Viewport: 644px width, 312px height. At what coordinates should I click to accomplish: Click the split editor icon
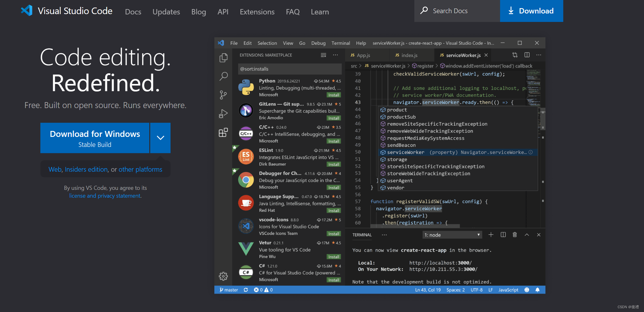tap(527, 55)
